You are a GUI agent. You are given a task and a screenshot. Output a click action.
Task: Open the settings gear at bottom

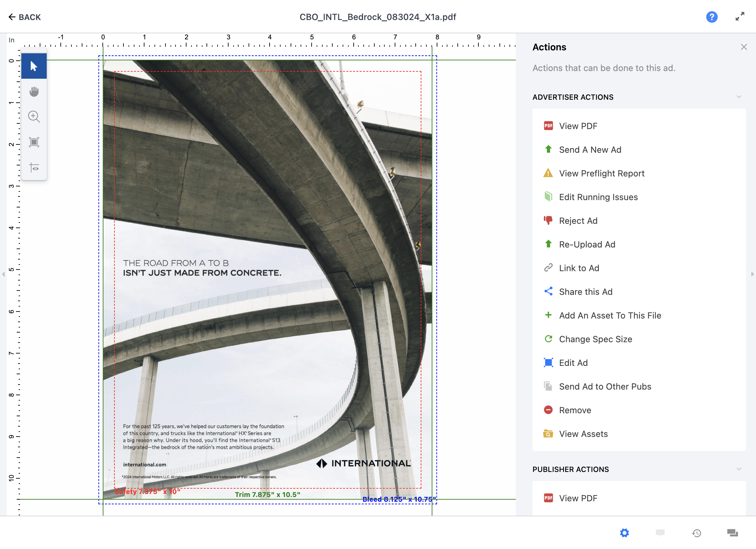pyautogui.click(x=625, y=533)
